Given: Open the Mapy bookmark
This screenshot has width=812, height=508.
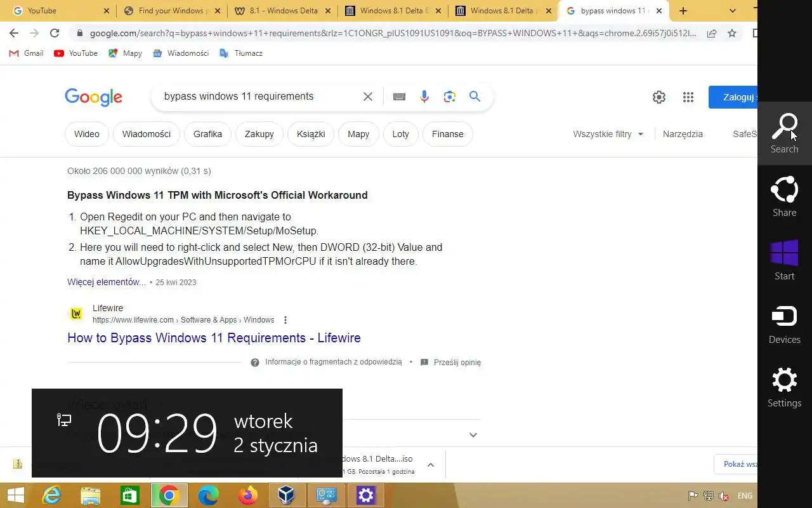Looking at the screenshot, I should (125, 53).
